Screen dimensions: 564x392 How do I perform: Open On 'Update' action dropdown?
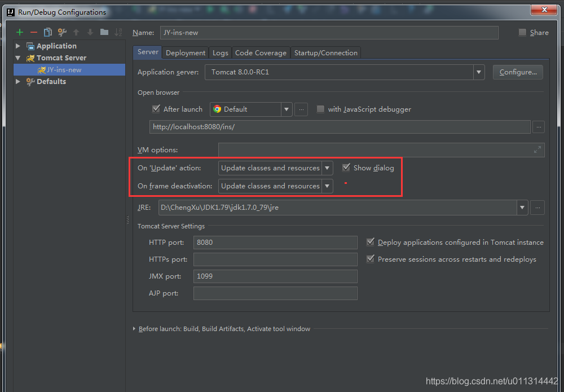327,168
